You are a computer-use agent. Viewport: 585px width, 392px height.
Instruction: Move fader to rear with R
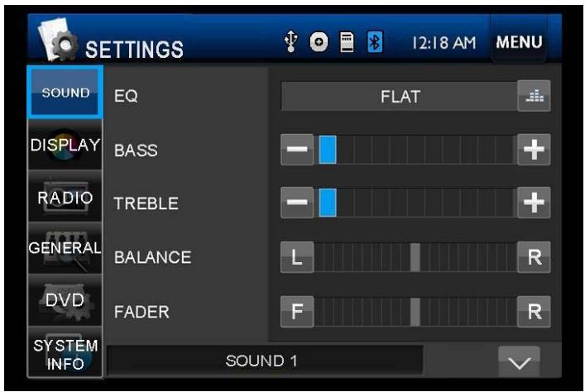point(535,312)
